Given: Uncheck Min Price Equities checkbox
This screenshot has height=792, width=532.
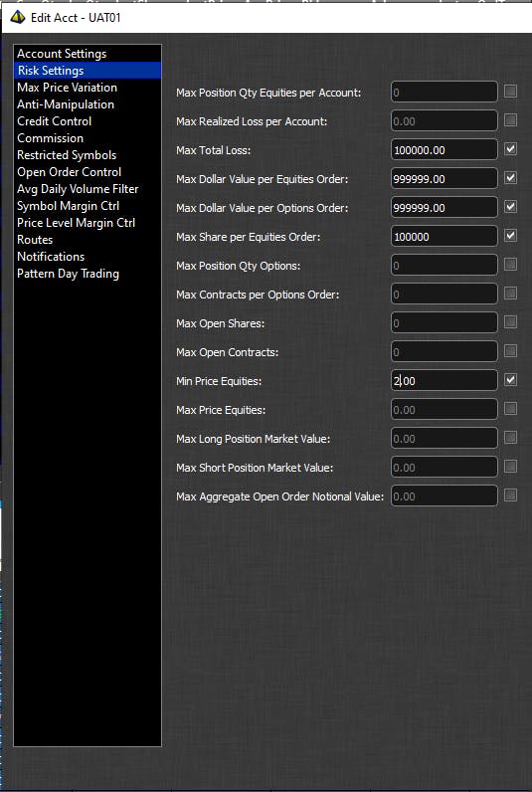Looking at the screenshot, I should point(510,379).
